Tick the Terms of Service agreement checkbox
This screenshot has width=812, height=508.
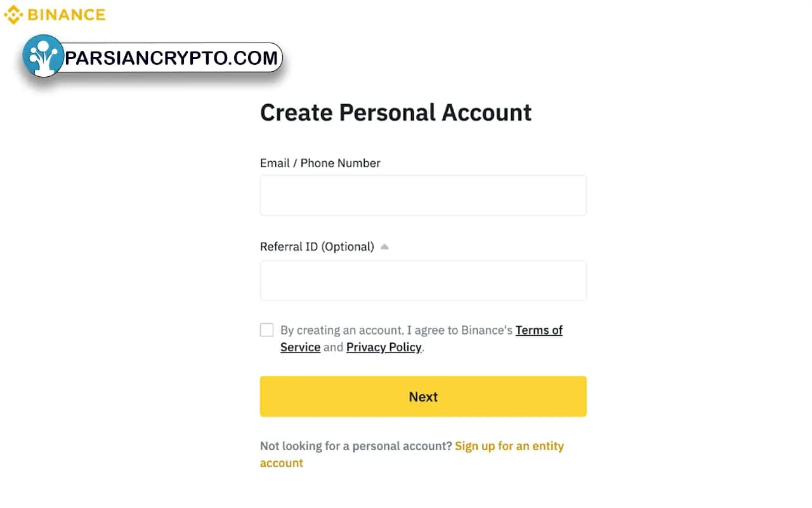pyautogui.click(x=267, y=330)
